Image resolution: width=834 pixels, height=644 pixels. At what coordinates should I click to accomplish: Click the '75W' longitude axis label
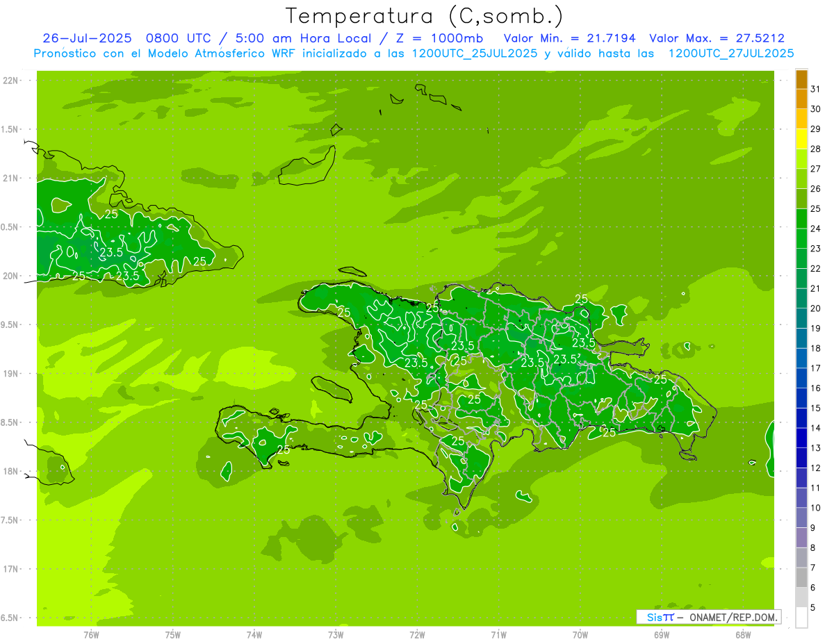click(173, 635)
